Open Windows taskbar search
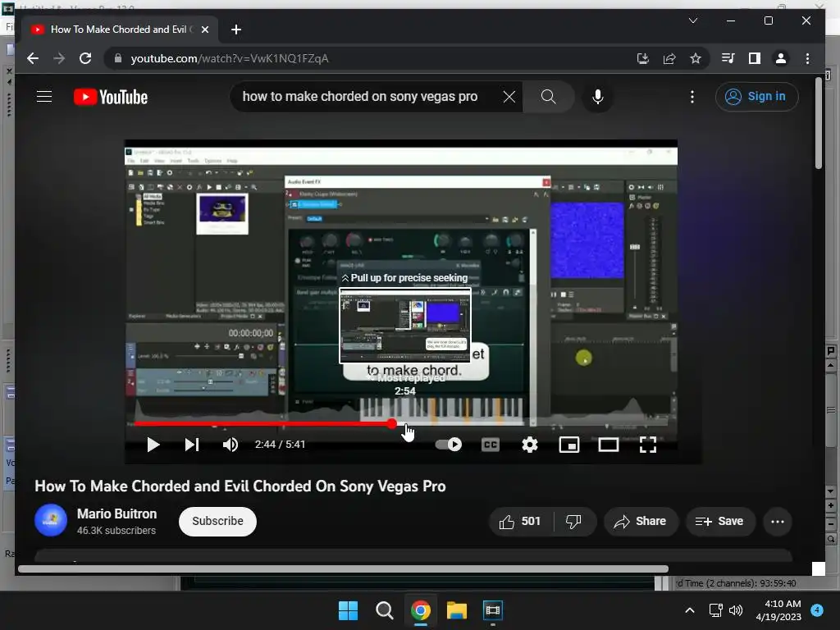Viewport: 840px width, 630px height. (384, 610)
